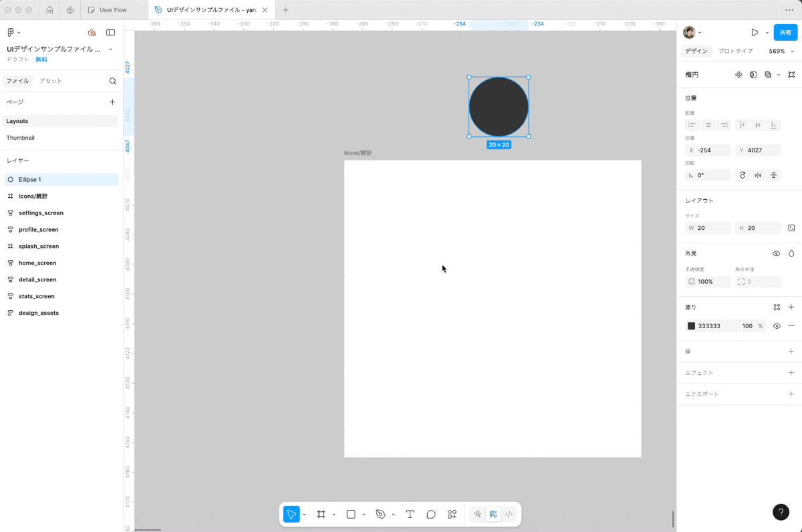Select the settings_screen layer
The height and width of the screenshot is (532, 802).
pos(41,213)
